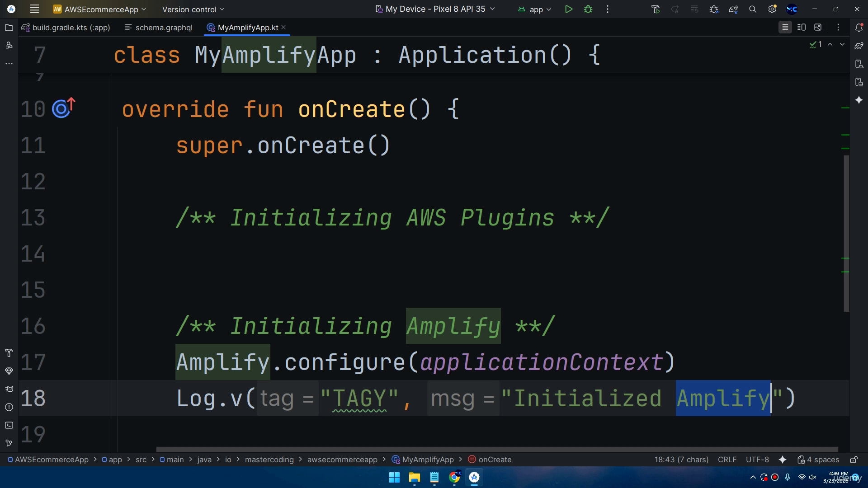868x488 pixels.
Task: Close the MyAmplifyApp.kt tab
Action: pos(283,27)
